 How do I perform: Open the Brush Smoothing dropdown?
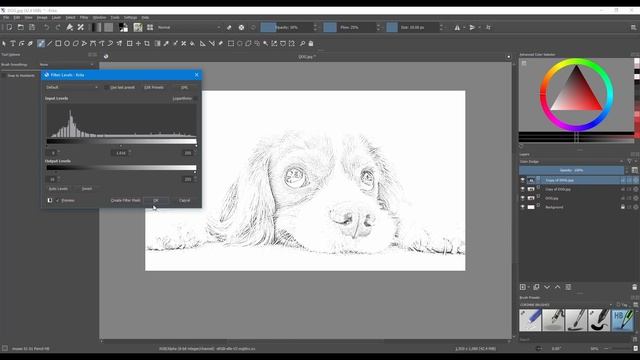67,64
